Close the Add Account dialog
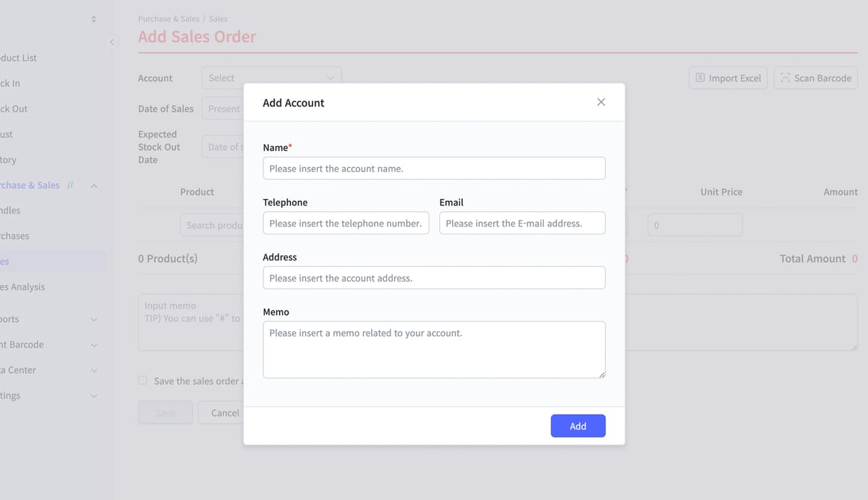868x500 pixels. point(600,102)
